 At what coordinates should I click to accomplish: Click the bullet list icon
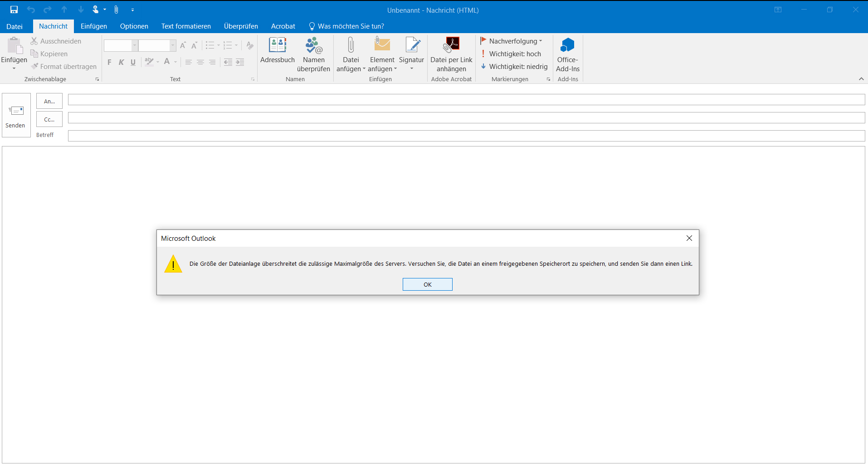(x=210, y=45)
